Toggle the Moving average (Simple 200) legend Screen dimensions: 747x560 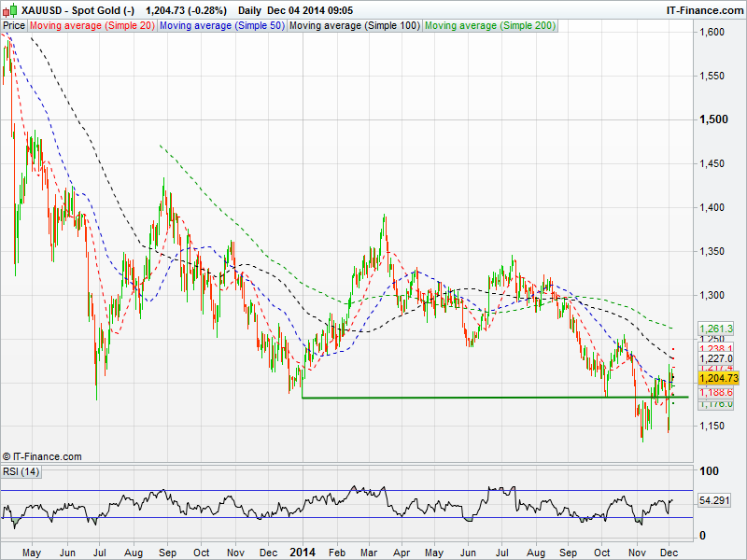click(x=489, y=26)
